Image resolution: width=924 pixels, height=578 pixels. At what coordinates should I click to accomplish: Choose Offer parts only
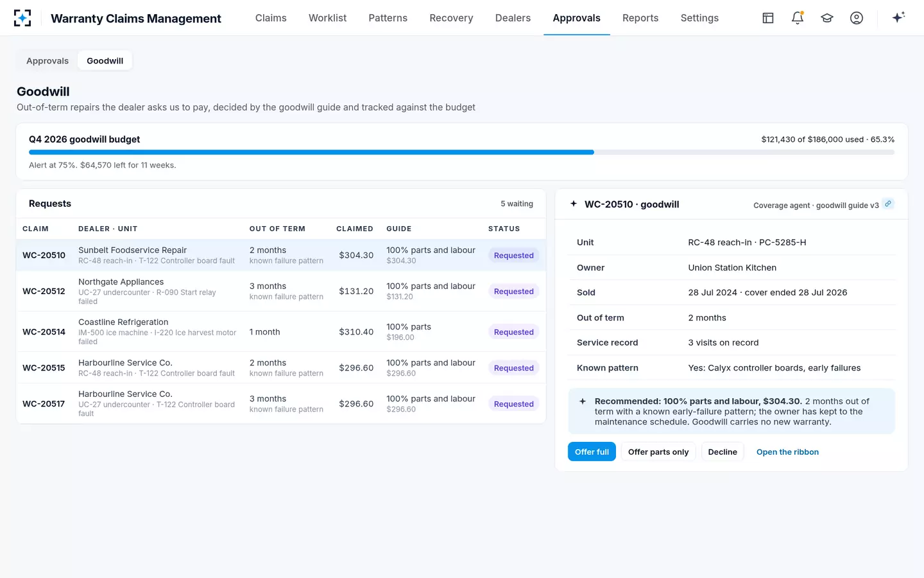pyautogui.click(x=658, y=452)
